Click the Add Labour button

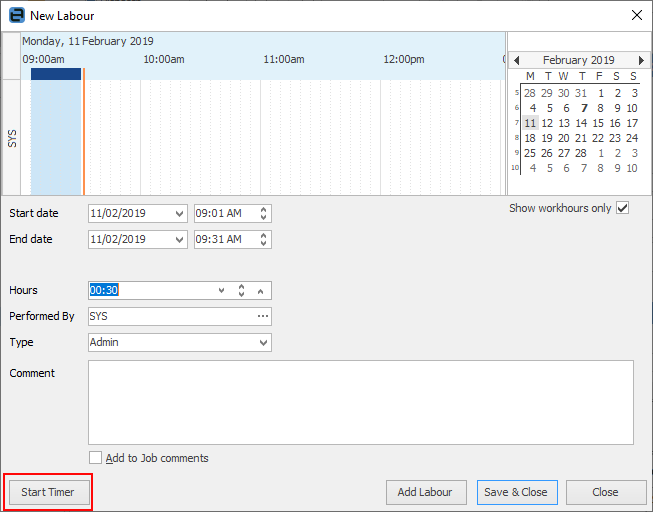(x=426, y=492)
